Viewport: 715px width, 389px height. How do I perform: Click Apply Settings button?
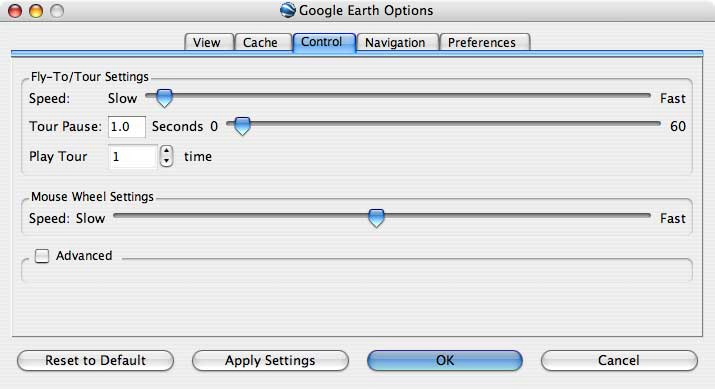tap(270, 360)
